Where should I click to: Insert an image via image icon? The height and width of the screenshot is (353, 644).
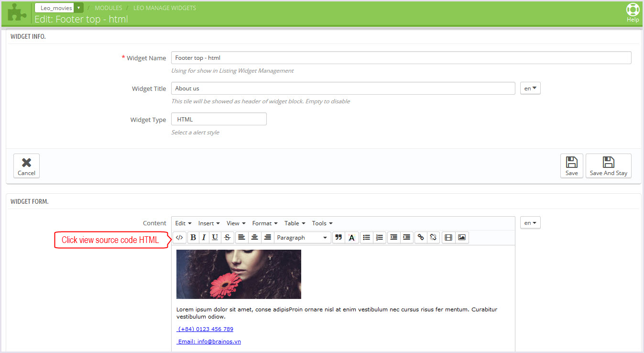(462, 238)
